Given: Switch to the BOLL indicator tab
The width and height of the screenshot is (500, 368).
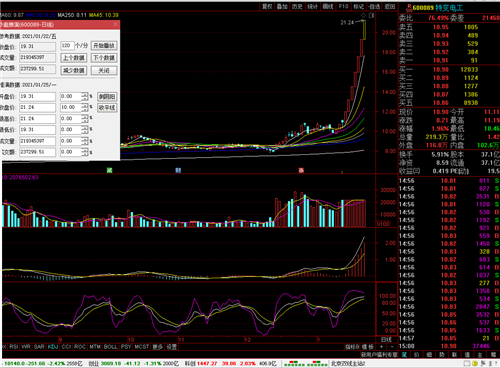Looking at the screenshot, I should pyautogui.click(x=111, y=347).
